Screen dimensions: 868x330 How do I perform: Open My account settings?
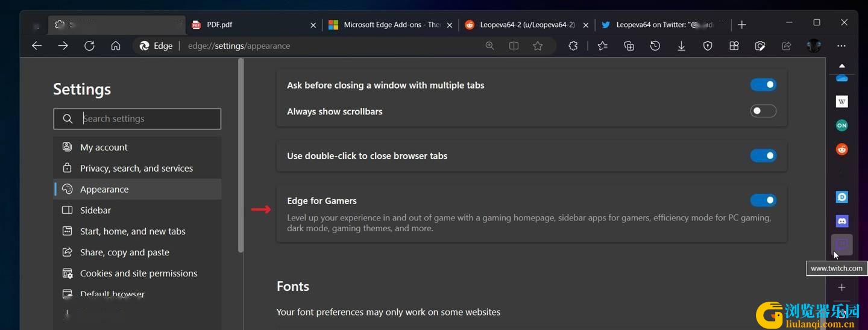(x=137, y=147)
